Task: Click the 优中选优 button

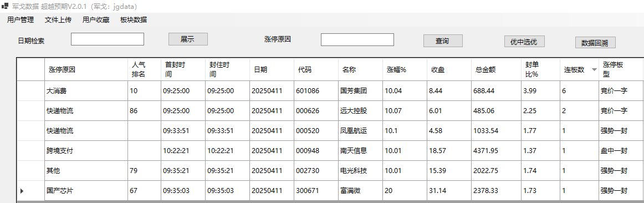Action: click(x=524, y=41)
